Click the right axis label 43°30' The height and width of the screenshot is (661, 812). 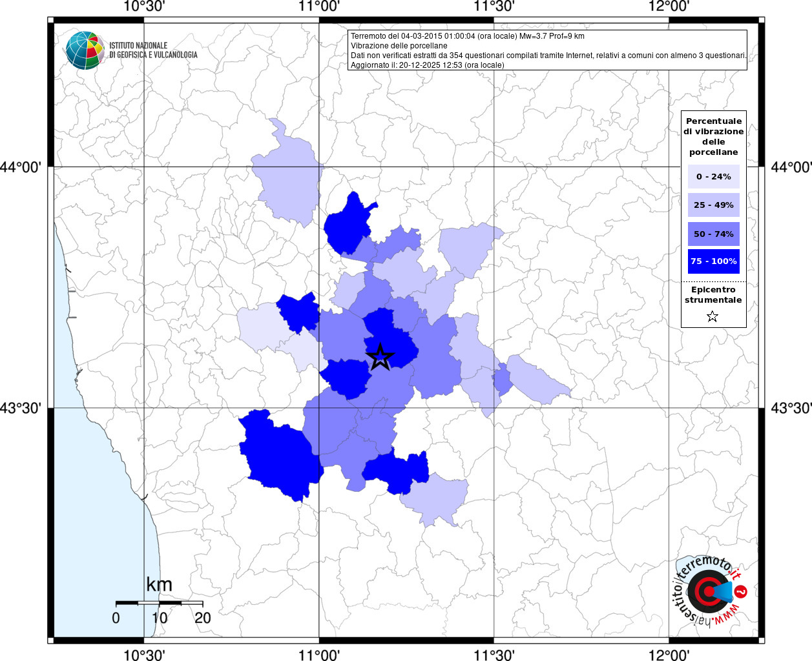click(x=792, y=408)
